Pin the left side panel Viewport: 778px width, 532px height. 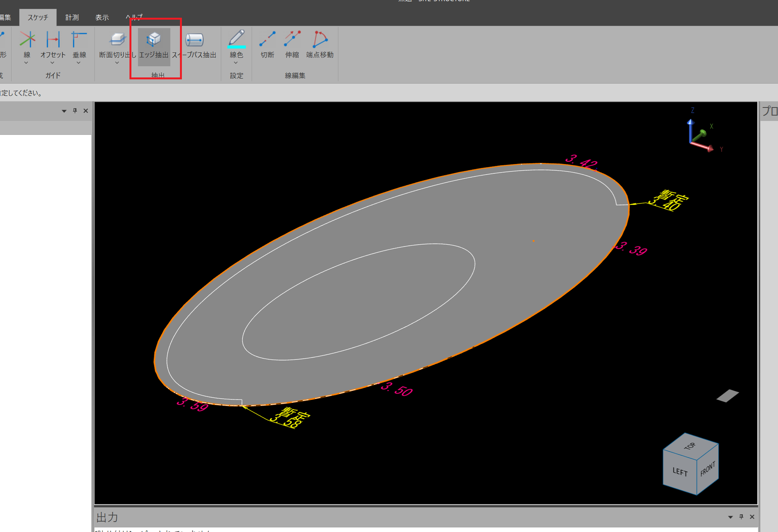[x=75, y=111]
